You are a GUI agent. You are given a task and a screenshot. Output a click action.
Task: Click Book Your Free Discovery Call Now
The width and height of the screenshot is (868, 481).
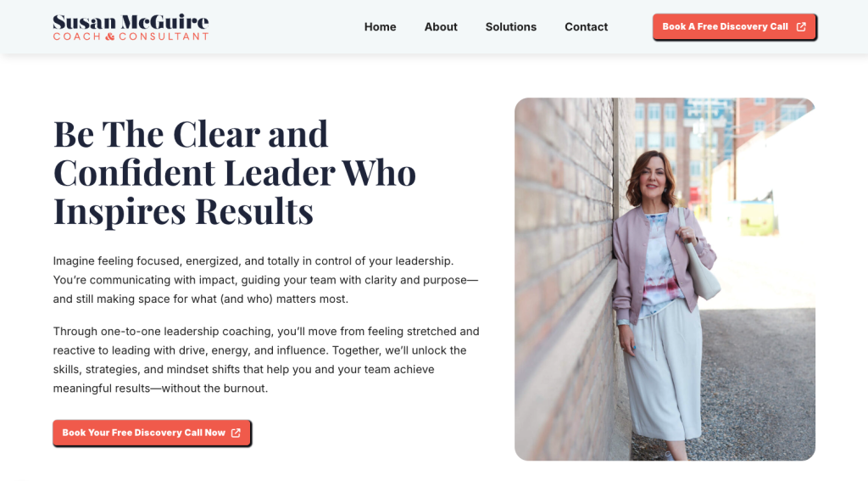point(151,433)
